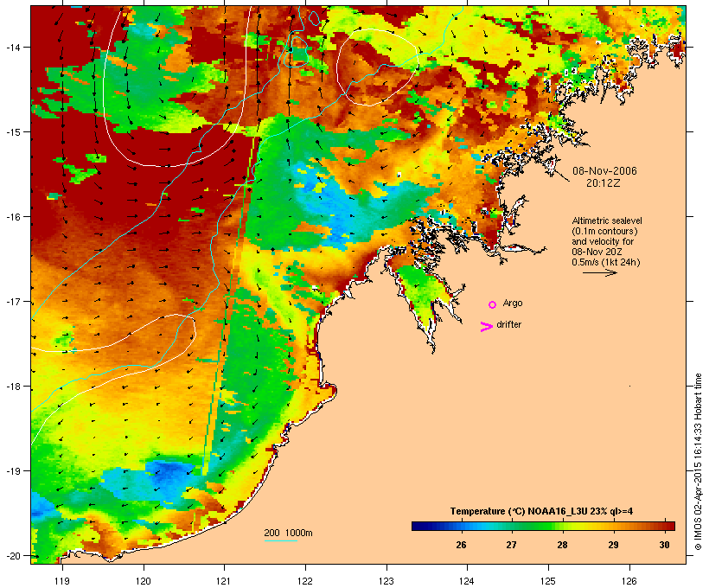The height and width of the screenshot is (588, 709).
Task: Click the vertical IMOS copyright timestamp text
Action: pos(698,462)
